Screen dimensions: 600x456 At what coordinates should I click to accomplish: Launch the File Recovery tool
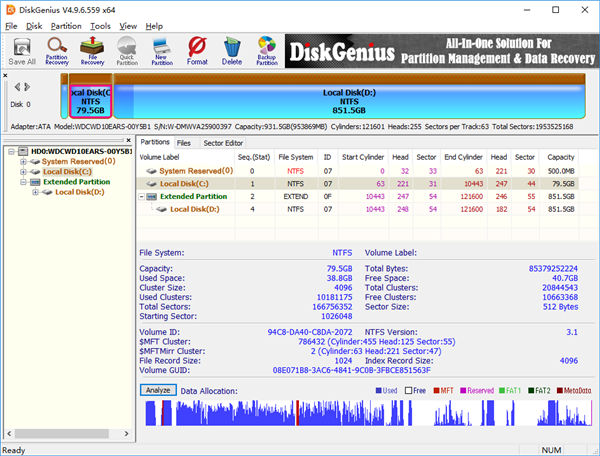pyautogui.click(x=92, y=49)
